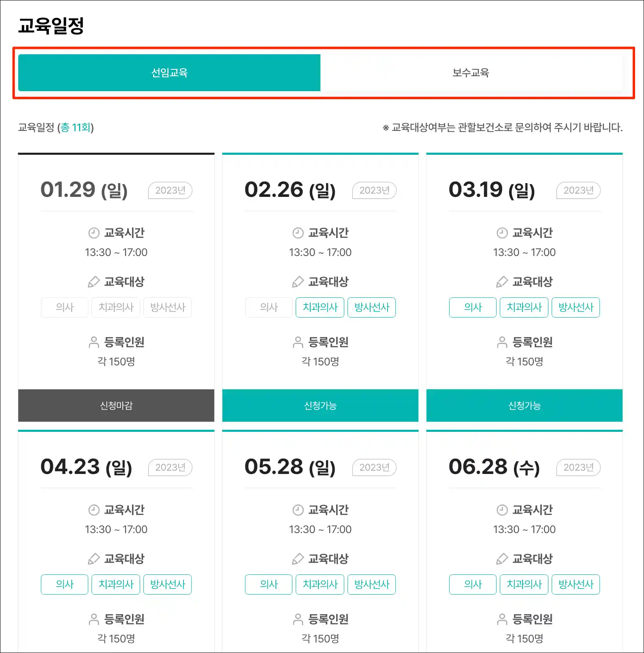Viewport: 644px width, 653px height.
Task: Select the 치과의사 tag in the 06.28 card
Action: click(524, 585)
